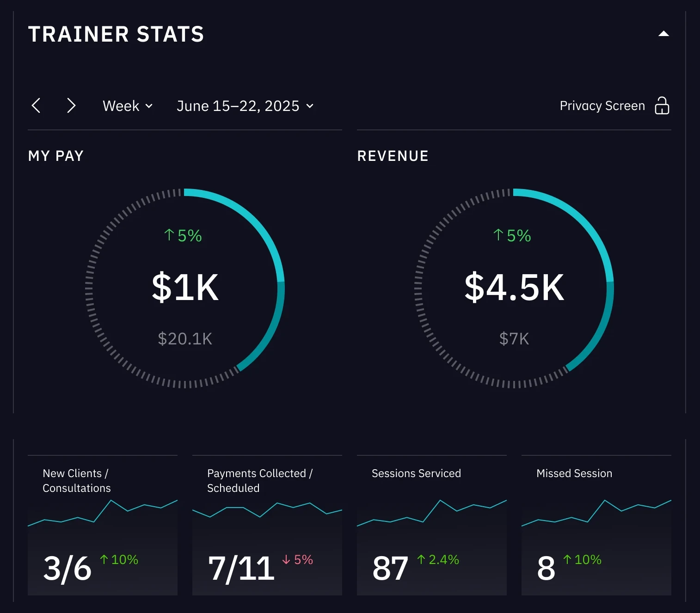Click the up 5% indicator in Revenue

click(512, 236)
